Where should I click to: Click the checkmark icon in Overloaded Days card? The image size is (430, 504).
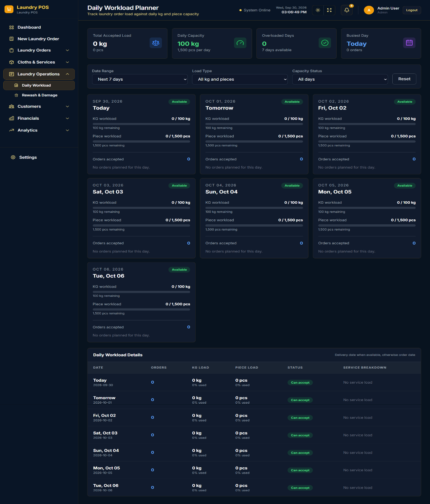coord(325,43)
